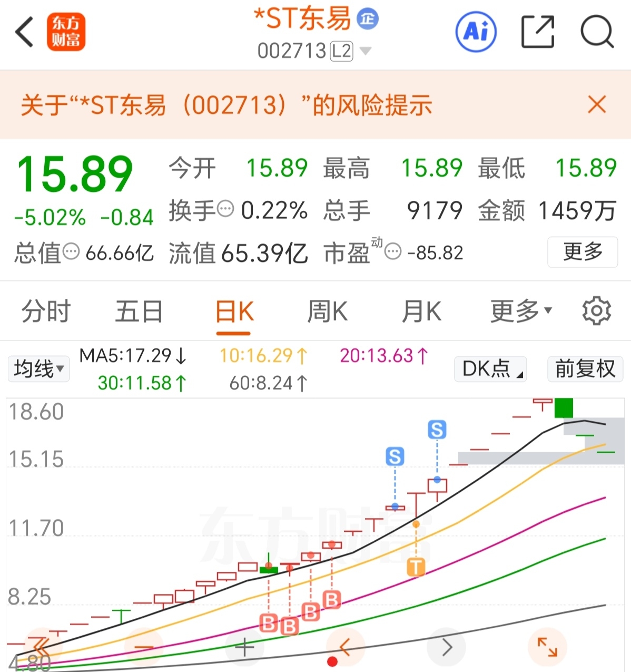Move chart left with the arrow
This screenshot has height=672, width=631.
coord(345,647)
